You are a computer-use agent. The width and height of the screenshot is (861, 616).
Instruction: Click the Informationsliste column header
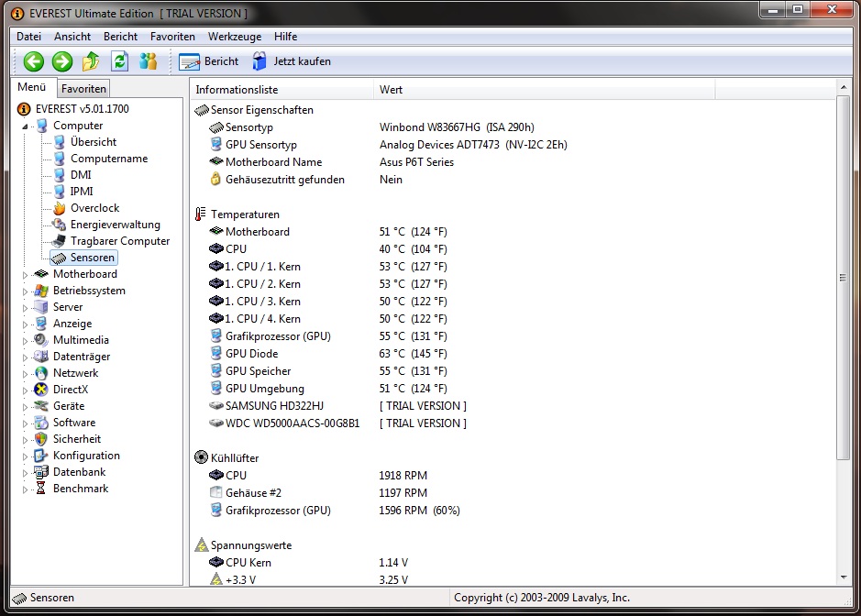[281, 90]
